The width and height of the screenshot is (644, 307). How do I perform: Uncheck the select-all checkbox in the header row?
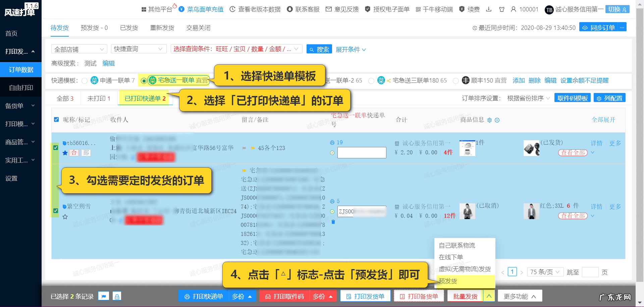[56, 119]
